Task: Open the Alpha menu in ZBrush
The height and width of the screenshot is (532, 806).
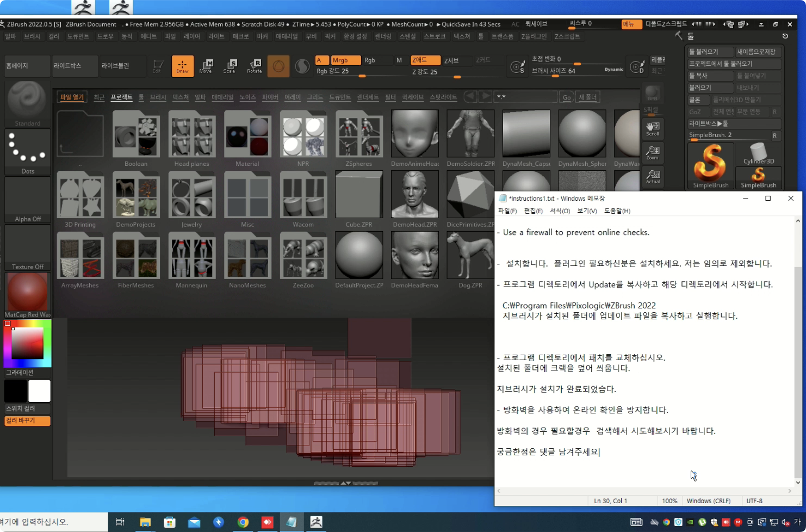Action: (x=10, y=36)
